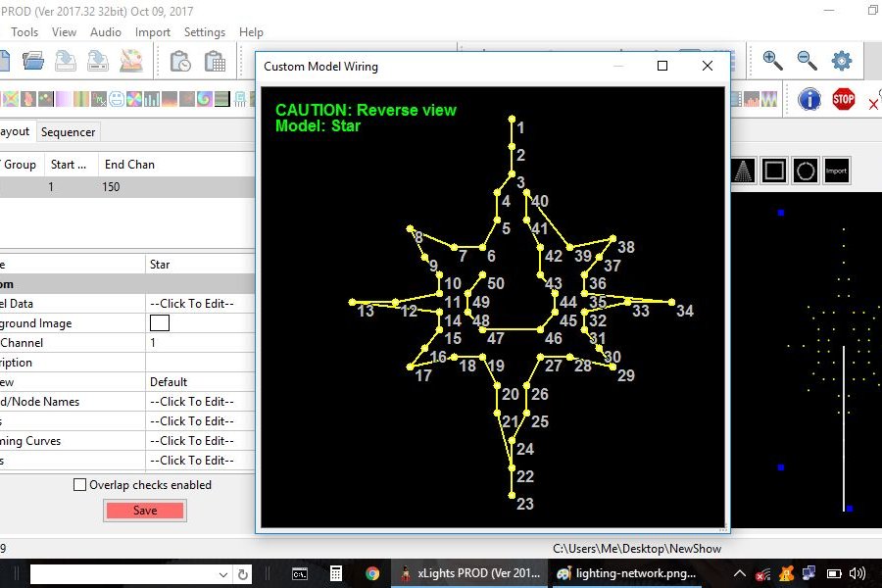This screenshot has height=588, width=882.
Task: Open the Command Prompt taskbar icon
Action: click(x=300, y=573)
